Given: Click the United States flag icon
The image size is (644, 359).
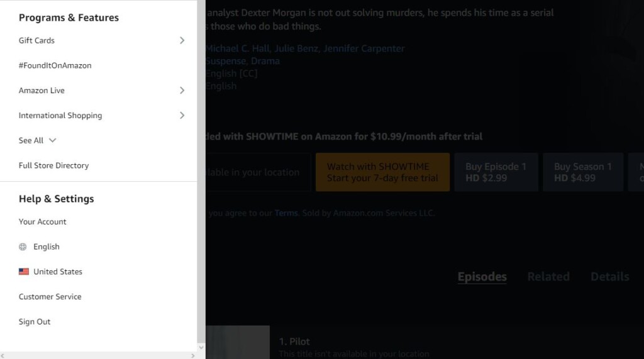Looking at the screenshot, I should coord(24,272).
